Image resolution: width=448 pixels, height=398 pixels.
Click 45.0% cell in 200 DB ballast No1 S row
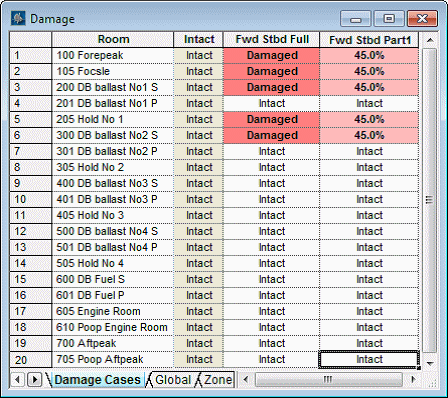click(x=369, y=87)
